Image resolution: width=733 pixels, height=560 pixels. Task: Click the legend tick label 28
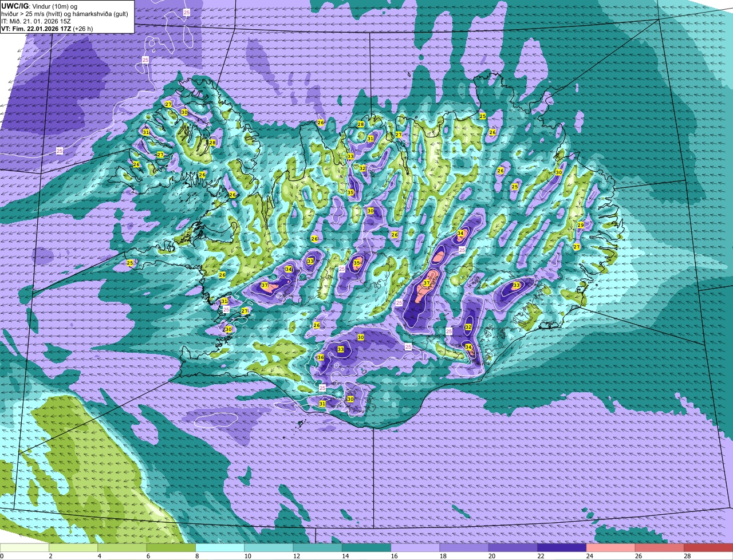point(687,556)
